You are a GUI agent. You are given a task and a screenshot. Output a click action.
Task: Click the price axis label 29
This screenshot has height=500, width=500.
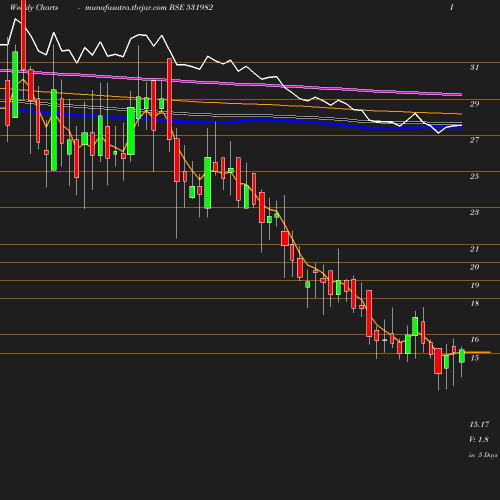(474, 104)
